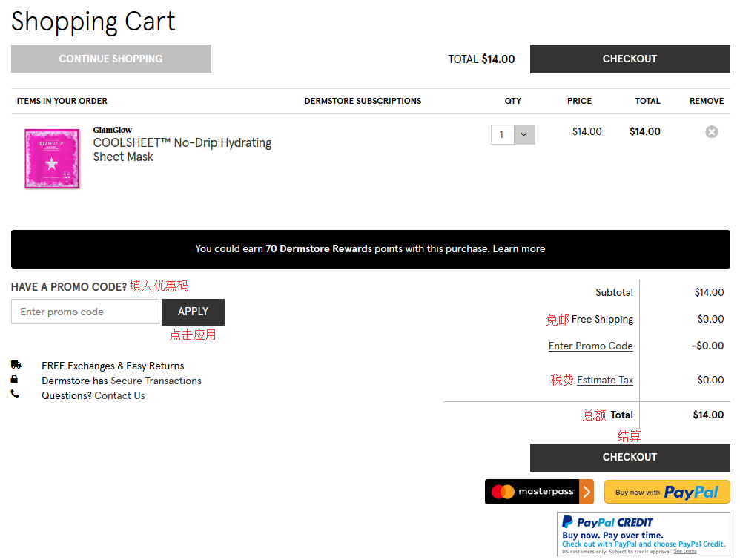Open PayPal Credit See terms link
This screenshot has width=740, height=560.
(x=684, y=551)
